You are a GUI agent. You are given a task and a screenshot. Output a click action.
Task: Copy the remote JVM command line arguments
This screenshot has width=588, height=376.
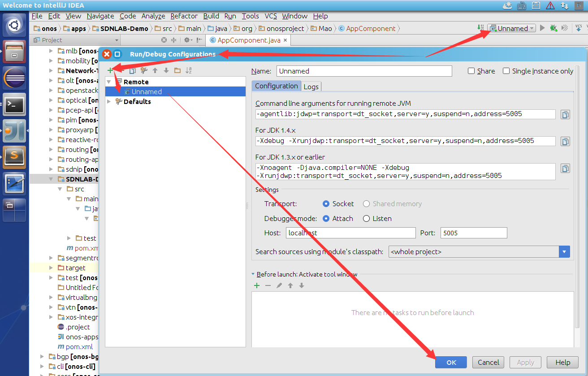565,114
